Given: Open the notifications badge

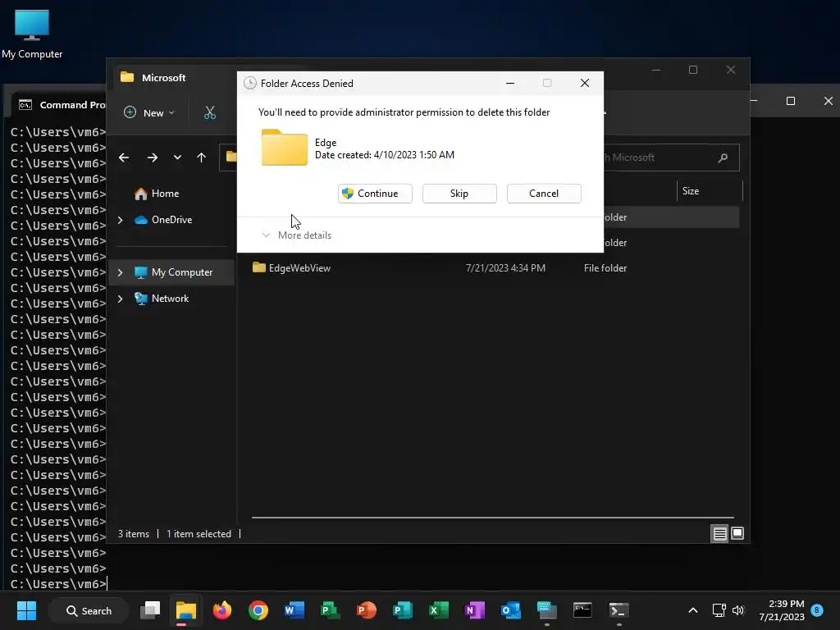Looking at the screenshot, I should pos(816,610).
